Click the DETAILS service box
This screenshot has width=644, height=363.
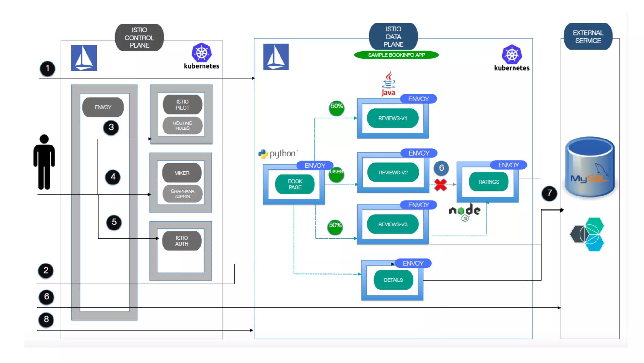(393, 280)
